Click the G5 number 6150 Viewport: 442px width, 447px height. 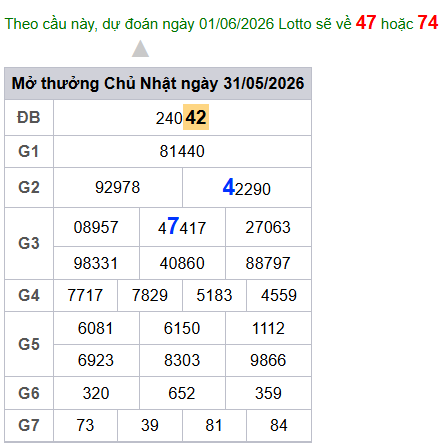point(182,328)
